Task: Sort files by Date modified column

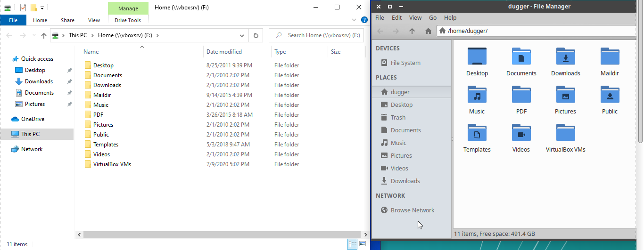Action: point(224,52)
